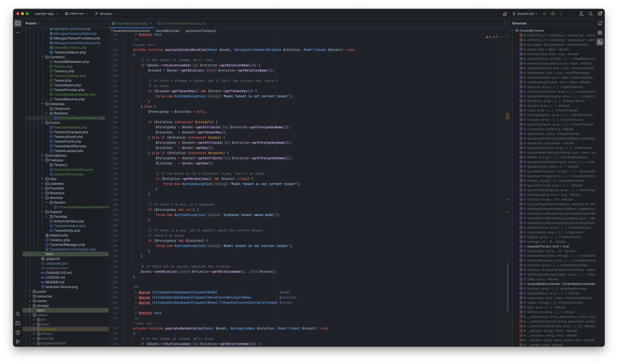Open the Find tool window icon
The height and width of the screenshot is (364, 618).
(x=18, y=314)
